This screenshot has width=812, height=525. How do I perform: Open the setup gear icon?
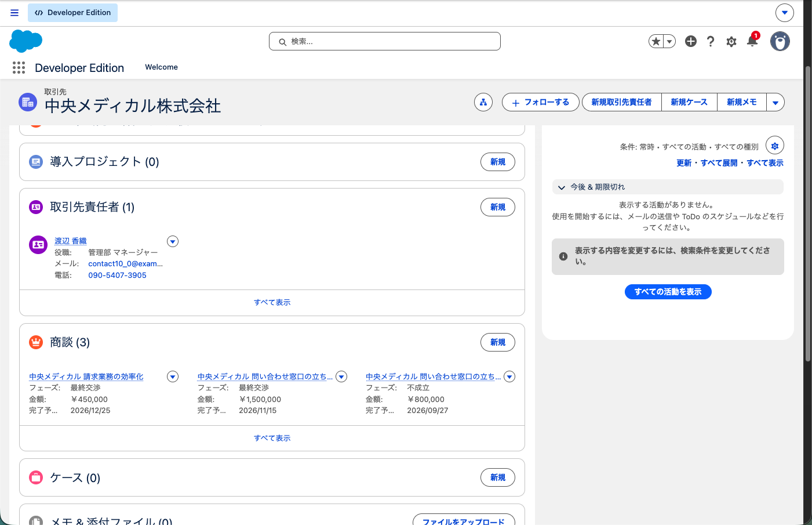coord(731,42)
